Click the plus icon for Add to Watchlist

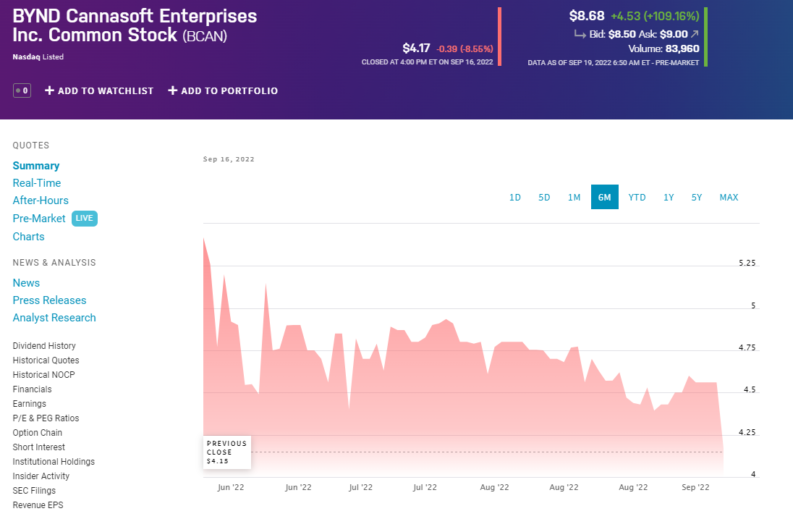coord(49,91)
